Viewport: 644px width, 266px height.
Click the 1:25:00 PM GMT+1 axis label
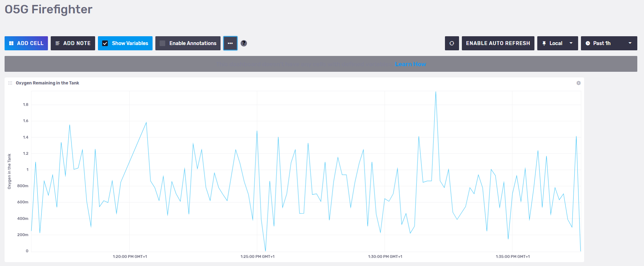coord(258,256)
